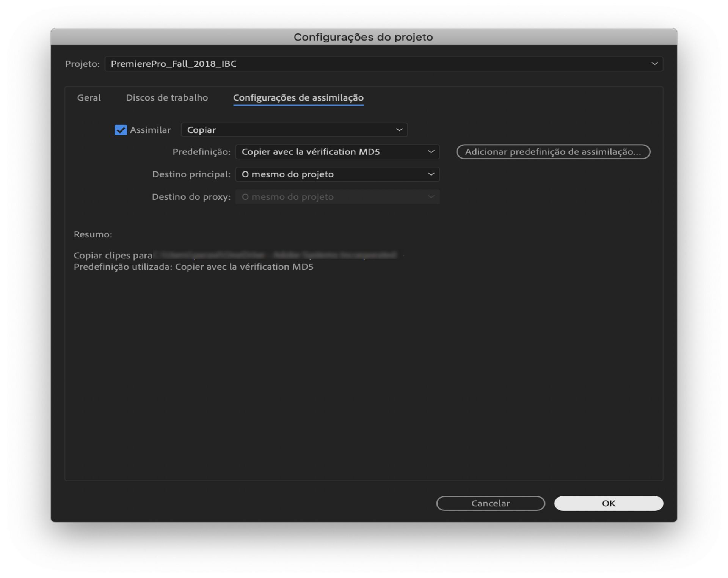Open the Copiar ingest action dropdown
This screenshot has width=728, height=578.
click(x=294, y=130)
